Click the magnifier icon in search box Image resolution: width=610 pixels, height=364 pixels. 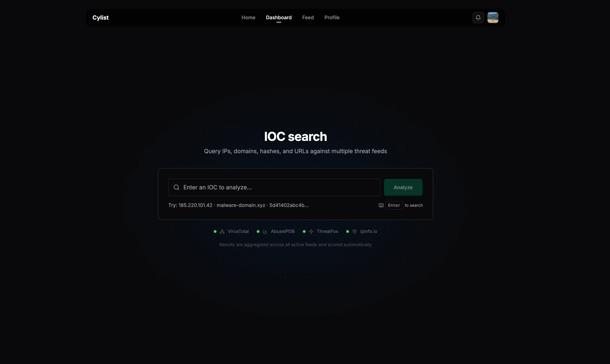point(176,187)
